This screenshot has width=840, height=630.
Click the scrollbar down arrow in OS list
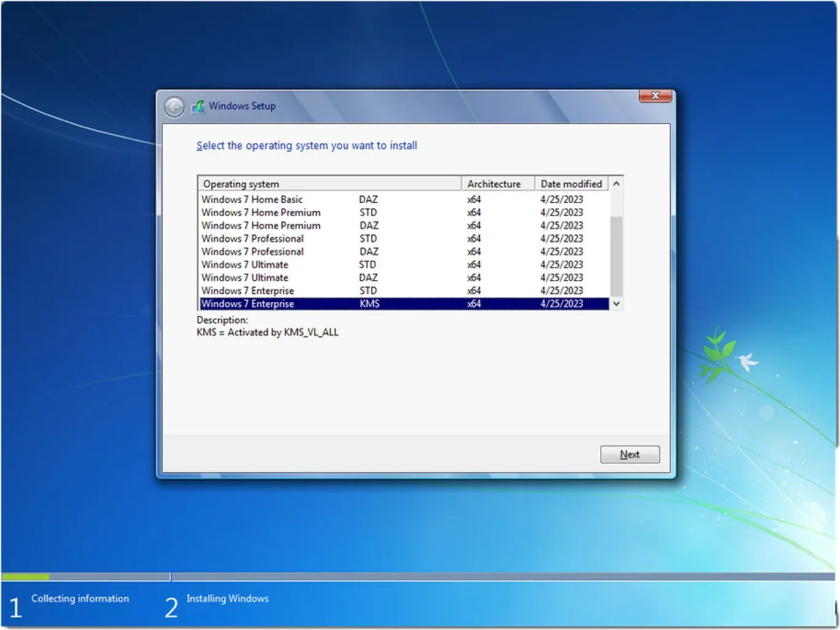coord(616,304)
